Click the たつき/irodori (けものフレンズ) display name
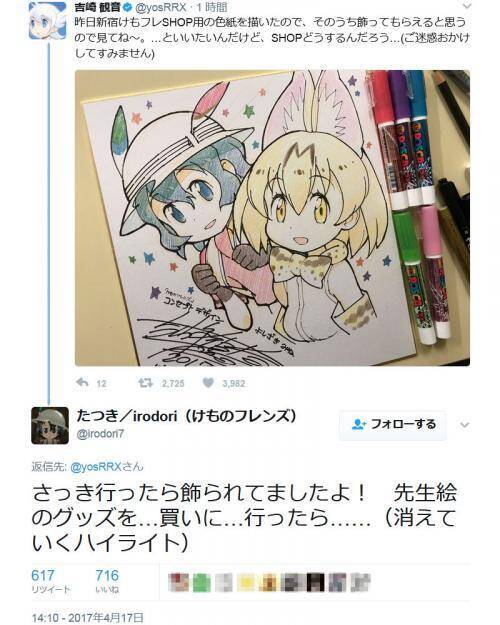 tap(186, 416)
